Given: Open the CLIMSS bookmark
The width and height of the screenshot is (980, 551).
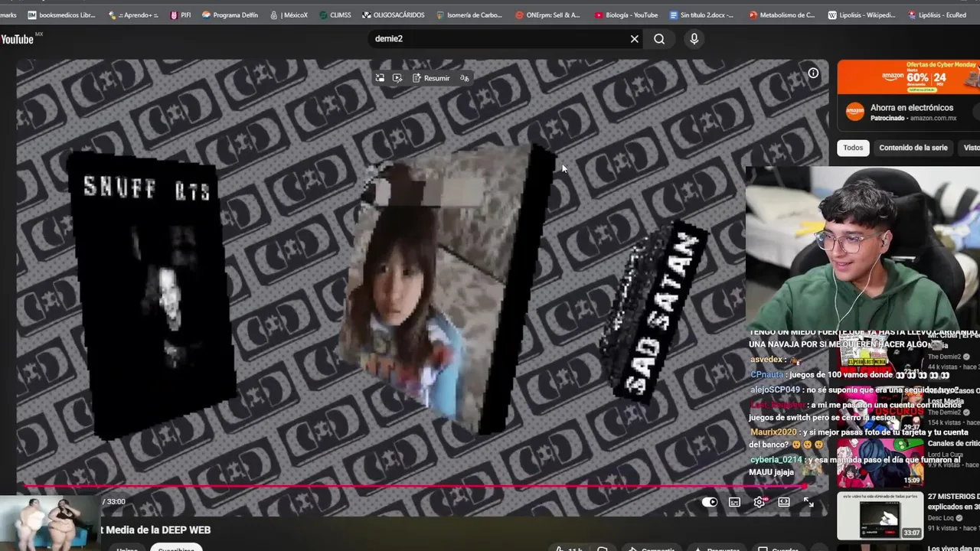Looking at the screenshot, I should (x=335, y=15).
